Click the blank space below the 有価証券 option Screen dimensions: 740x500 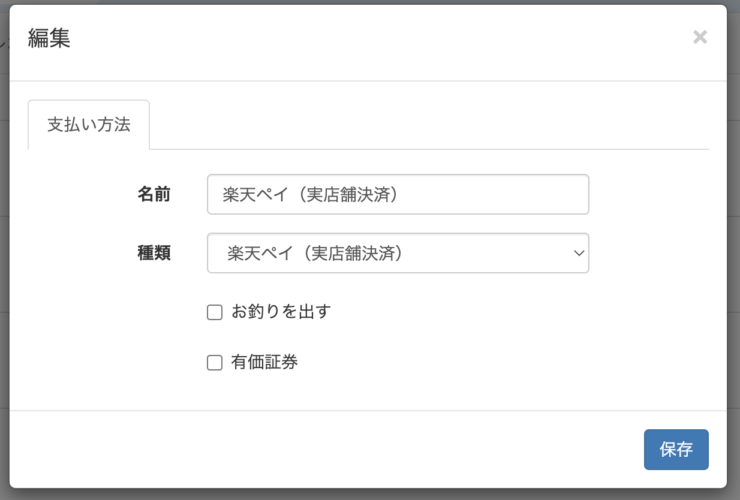(x=368, y=391)
